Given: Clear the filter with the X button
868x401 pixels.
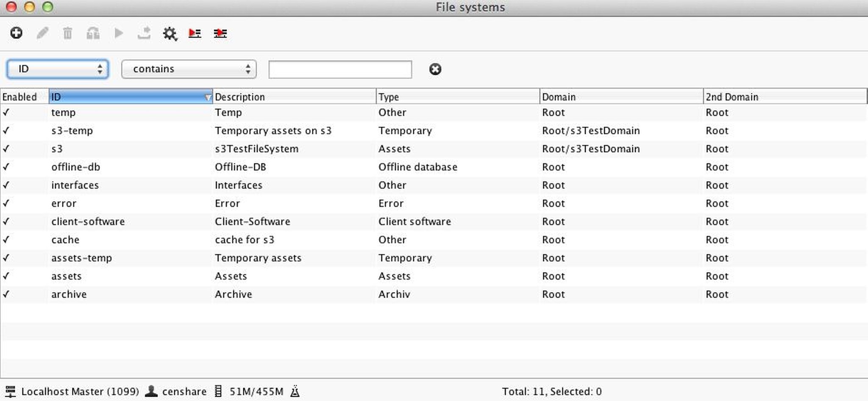Looking at the screenshot, I should coord(435,69).
